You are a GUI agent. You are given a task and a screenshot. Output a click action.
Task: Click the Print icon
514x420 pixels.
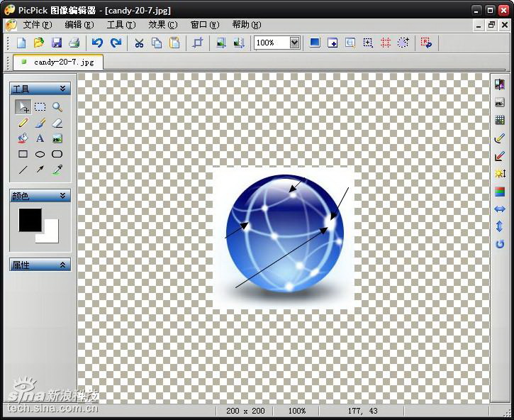[74, 43]
